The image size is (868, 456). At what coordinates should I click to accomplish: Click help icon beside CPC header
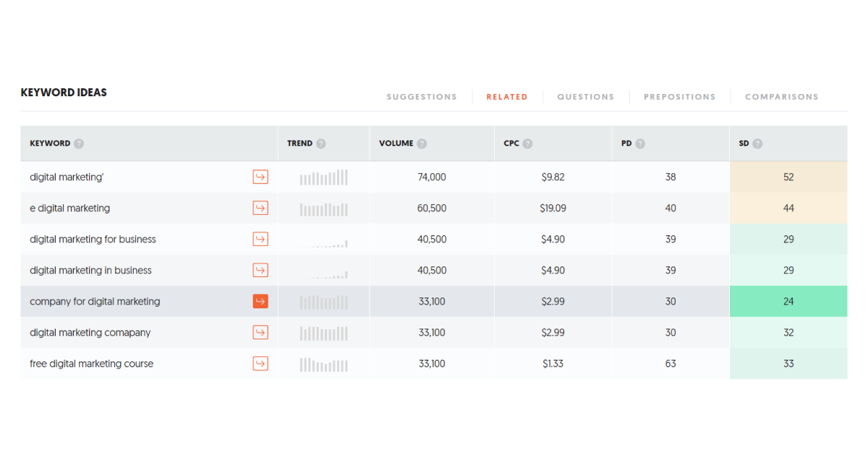pyautogui.click(x=528, y=143)
